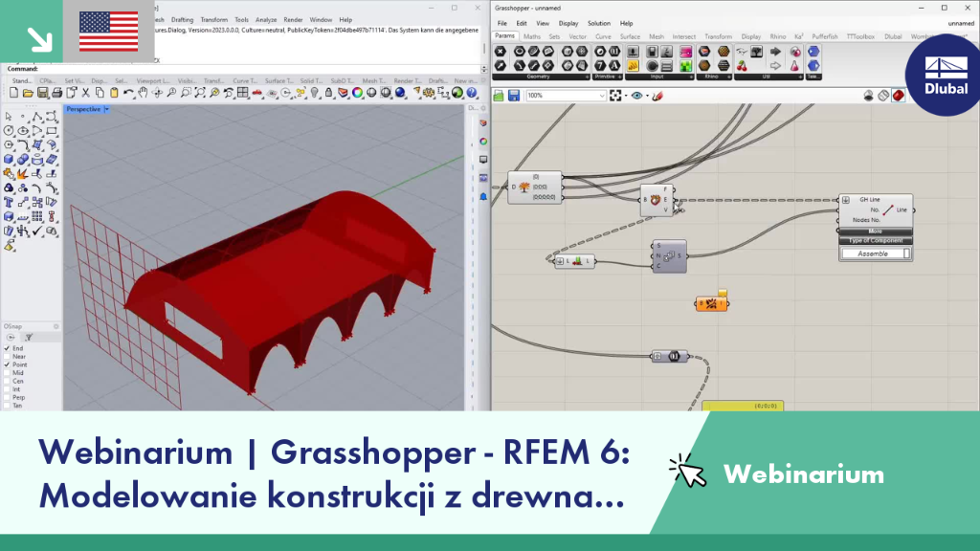
Task: Click the red shaded preview mode icon
Action: click(898, 96)
